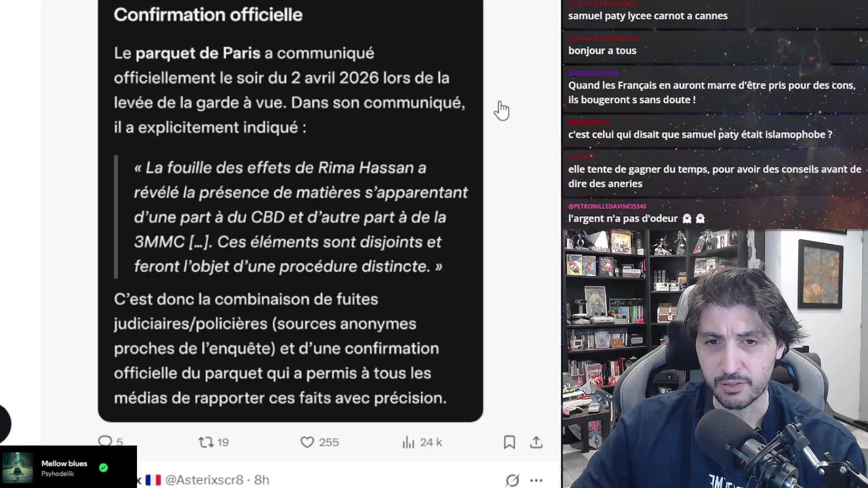Click the Psyhodelik artist name
Screen dimensions: 868x488
point(58,474)
